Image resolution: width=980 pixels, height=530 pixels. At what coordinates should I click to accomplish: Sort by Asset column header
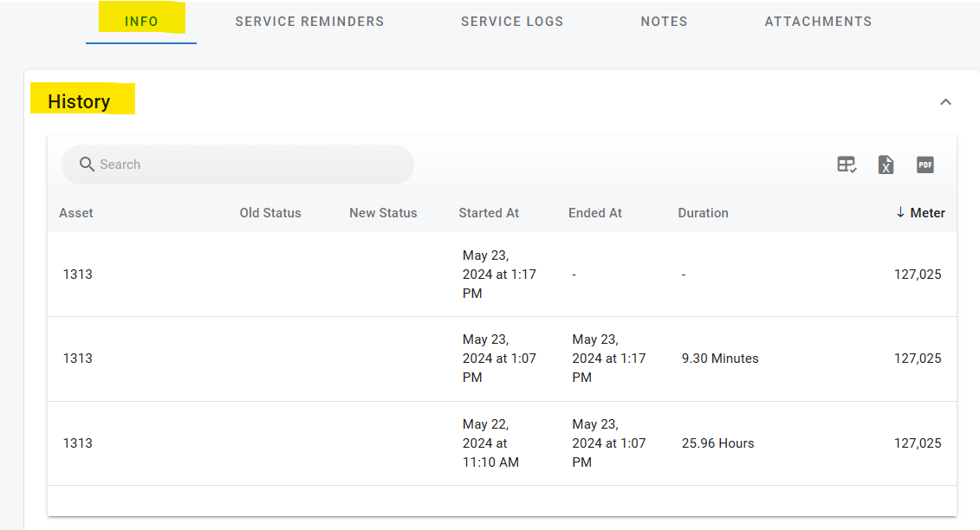pos(76,213)
